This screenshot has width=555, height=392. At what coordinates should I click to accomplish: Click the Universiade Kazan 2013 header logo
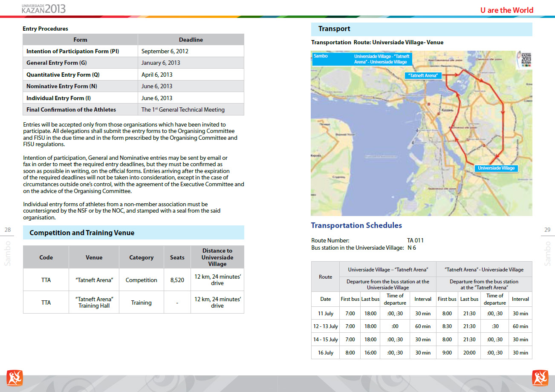tap(43, 8)
